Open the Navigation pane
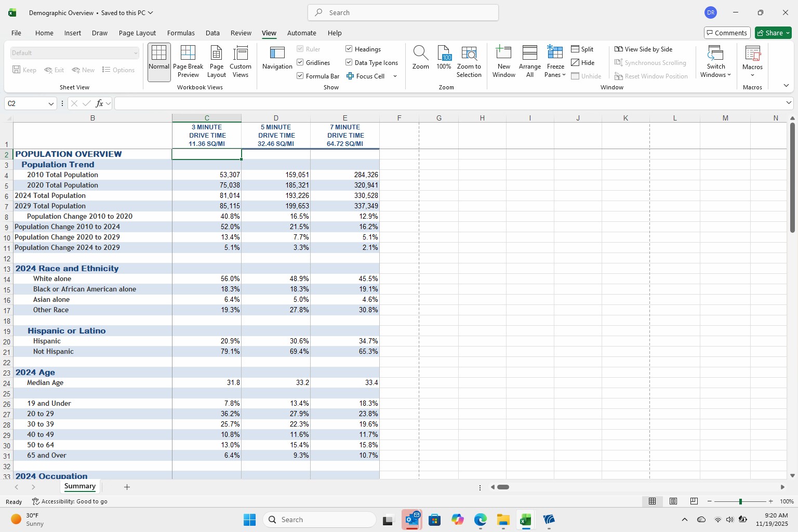 click(277, 58)
